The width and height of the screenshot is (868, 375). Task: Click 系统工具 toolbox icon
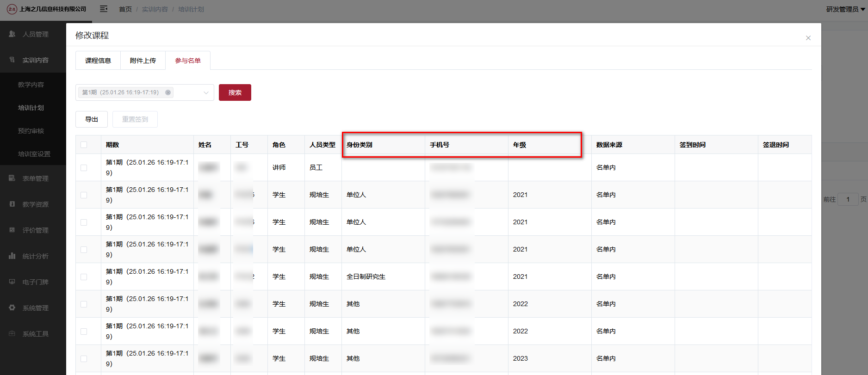click(x=12, y=333)
